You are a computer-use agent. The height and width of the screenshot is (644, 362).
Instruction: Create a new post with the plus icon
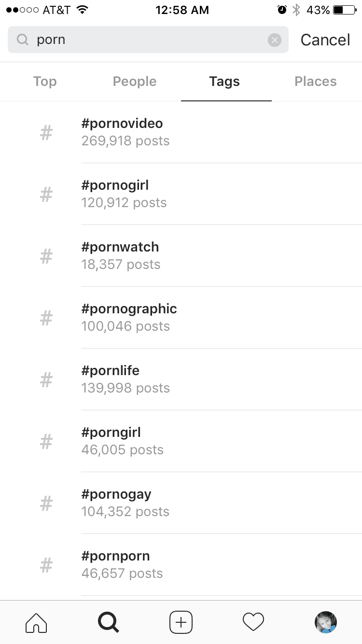coord(181,622)
